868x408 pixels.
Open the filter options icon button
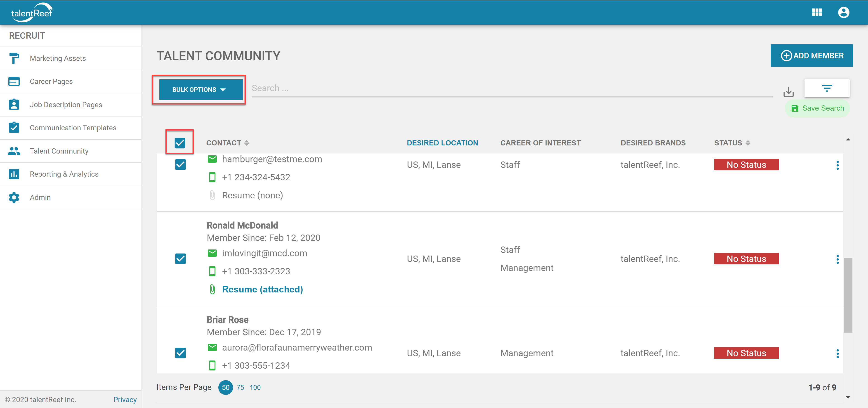click(x=827, y=88)
